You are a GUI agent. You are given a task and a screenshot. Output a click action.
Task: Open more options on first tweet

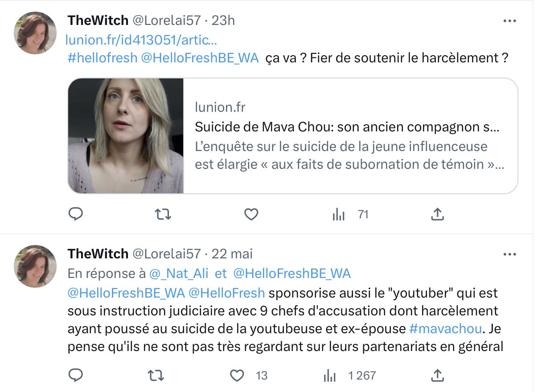point(509,20)
